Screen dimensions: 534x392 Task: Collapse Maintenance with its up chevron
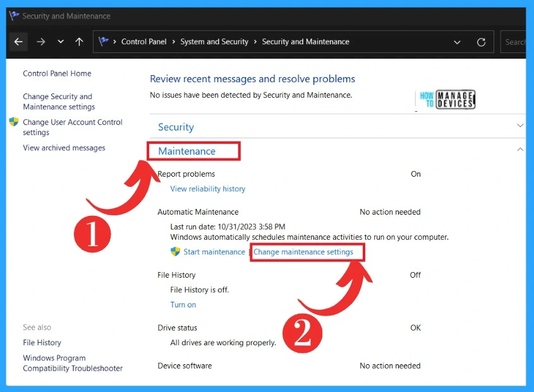(x=520, y=150)
